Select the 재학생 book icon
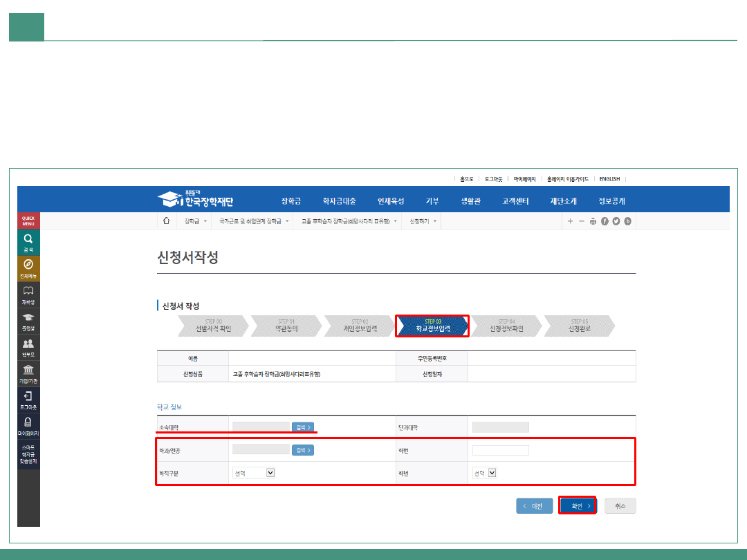This screenshot has width=747, height=560. 28,295
